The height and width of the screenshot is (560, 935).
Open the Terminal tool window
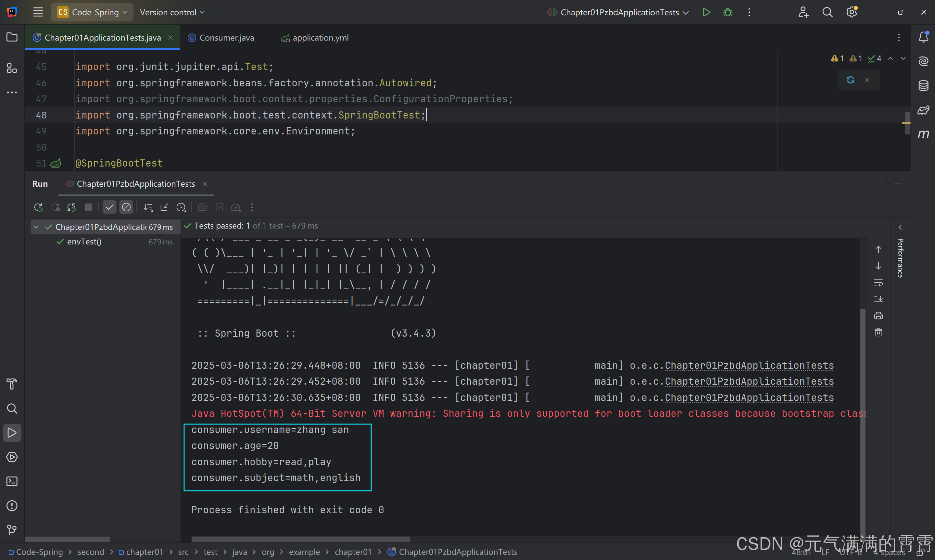tap(12, 481)
